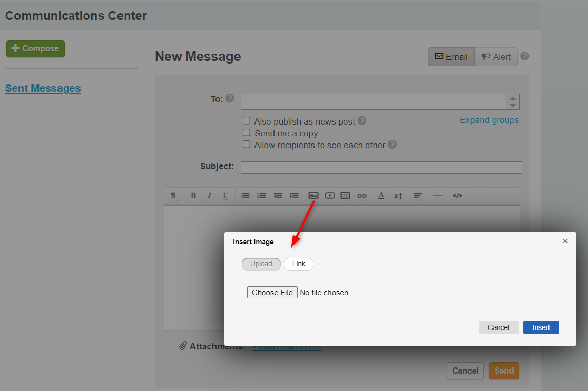Insert a numbered list
Viewport: 588px width, 391px height.
tap(262, 196)
